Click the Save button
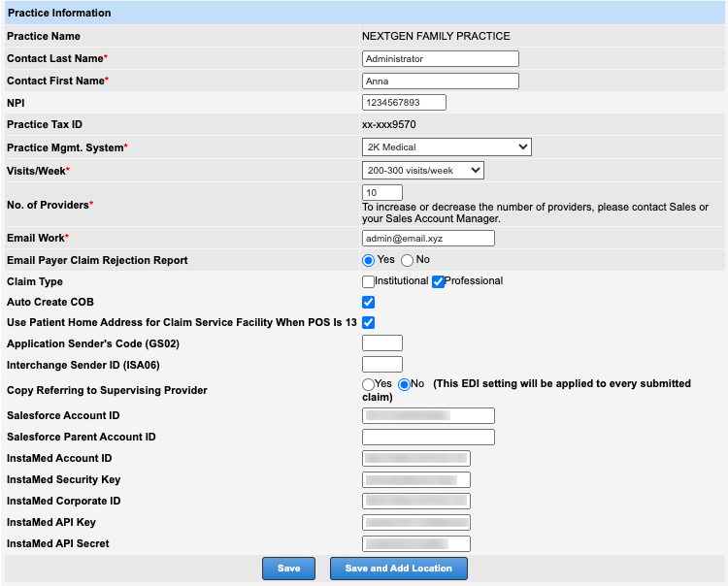 pos(288,569)
